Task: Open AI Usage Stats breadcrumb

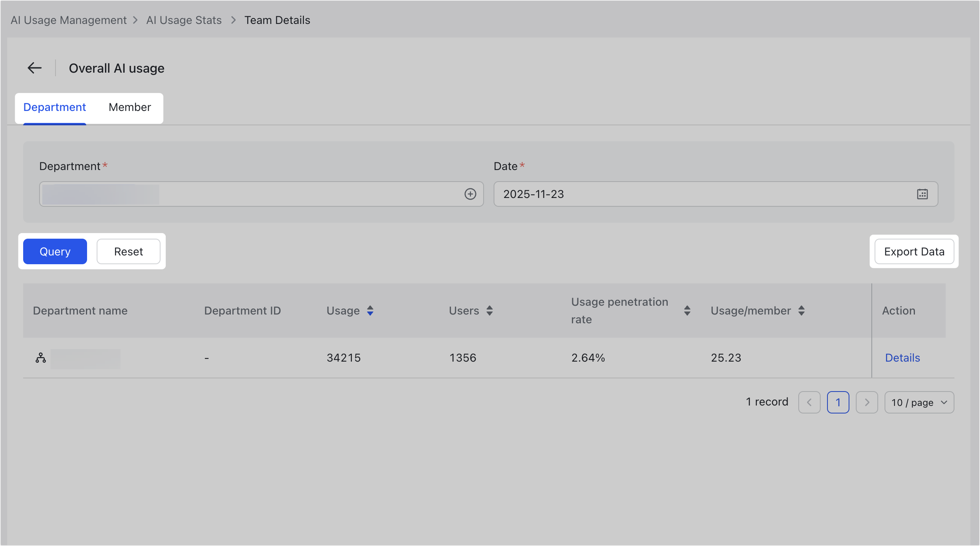Action: coord(184,20)
